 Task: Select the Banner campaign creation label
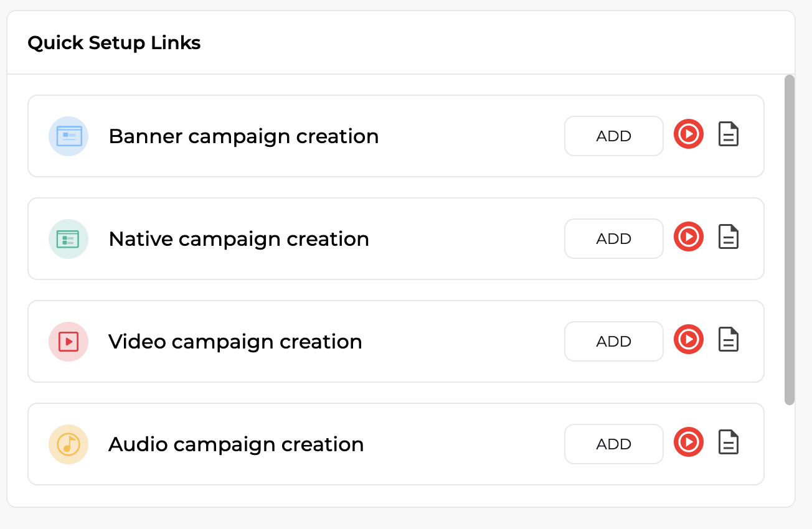[x=243, y=136]
